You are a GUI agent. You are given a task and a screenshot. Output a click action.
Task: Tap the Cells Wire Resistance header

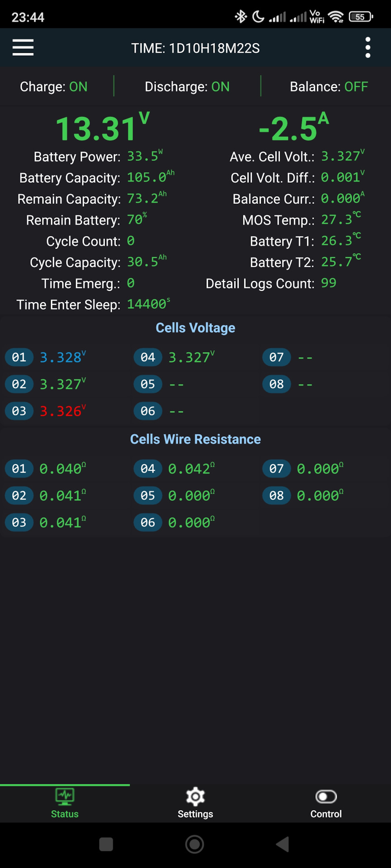pyautogui.click(x=195, y=439)
